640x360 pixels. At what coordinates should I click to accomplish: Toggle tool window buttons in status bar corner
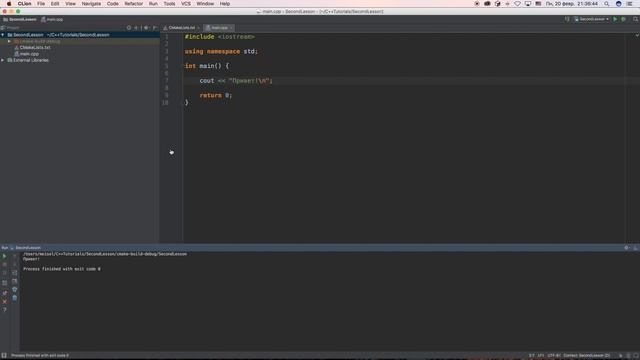click(4, 356)
